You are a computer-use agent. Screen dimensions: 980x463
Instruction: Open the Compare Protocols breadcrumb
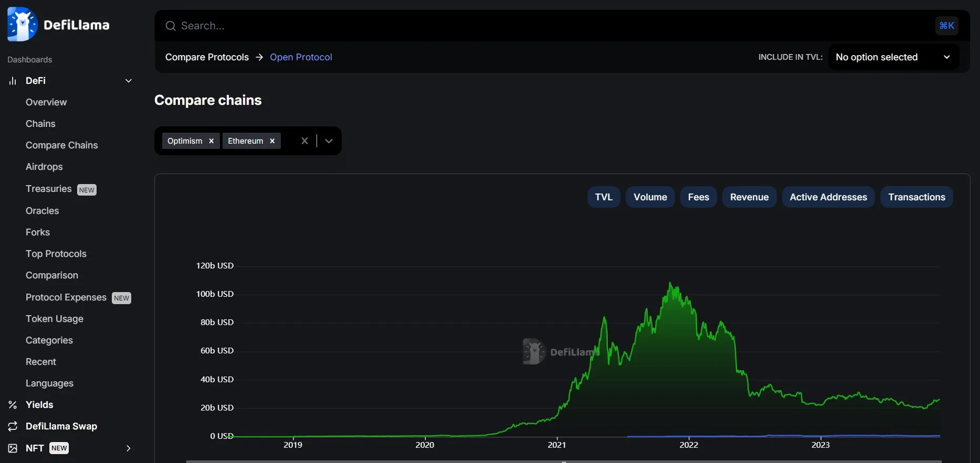(207, 57)
